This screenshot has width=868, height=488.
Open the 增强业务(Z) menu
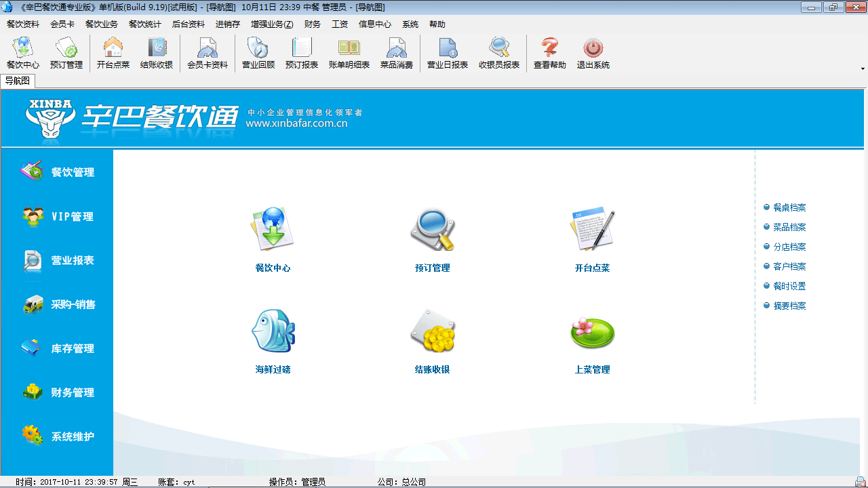pos(272,24)
